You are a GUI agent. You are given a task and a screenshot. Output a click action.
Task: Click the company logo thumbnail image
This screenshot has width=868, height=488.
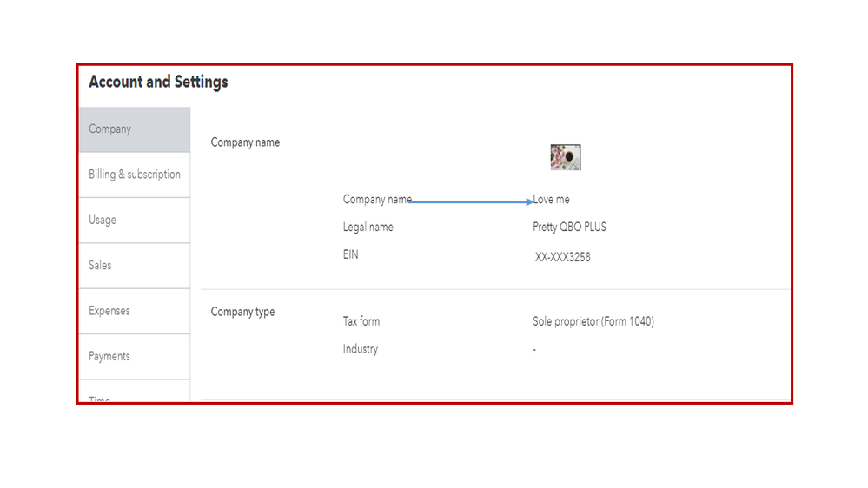[x=565, y=157]
